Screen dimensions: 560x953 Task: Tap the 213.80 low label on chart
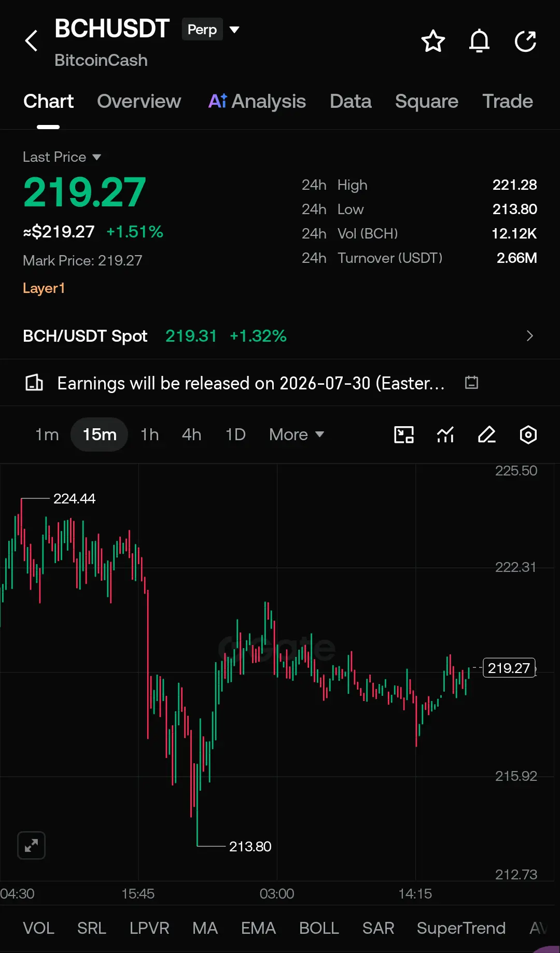click(250, 846)
